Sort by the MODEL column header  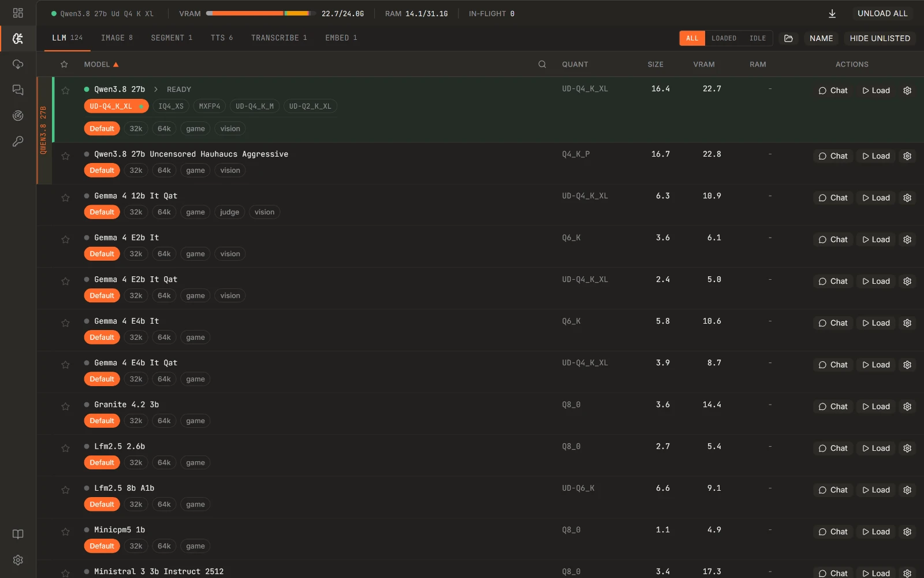(101, 64)
